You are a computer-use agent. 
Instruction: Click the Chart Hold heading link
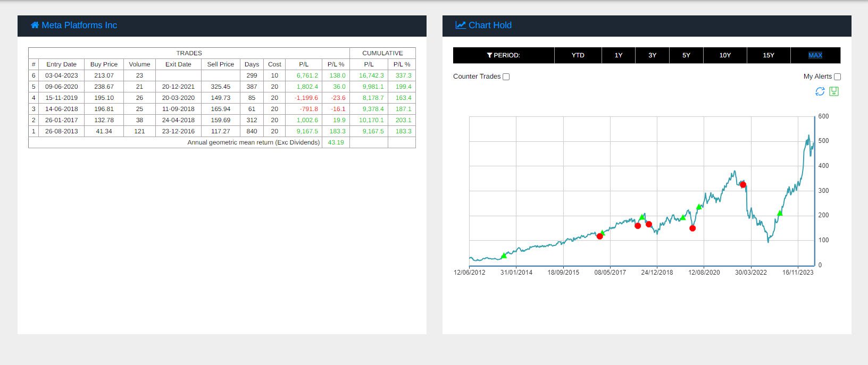click(x=490, y=25)
